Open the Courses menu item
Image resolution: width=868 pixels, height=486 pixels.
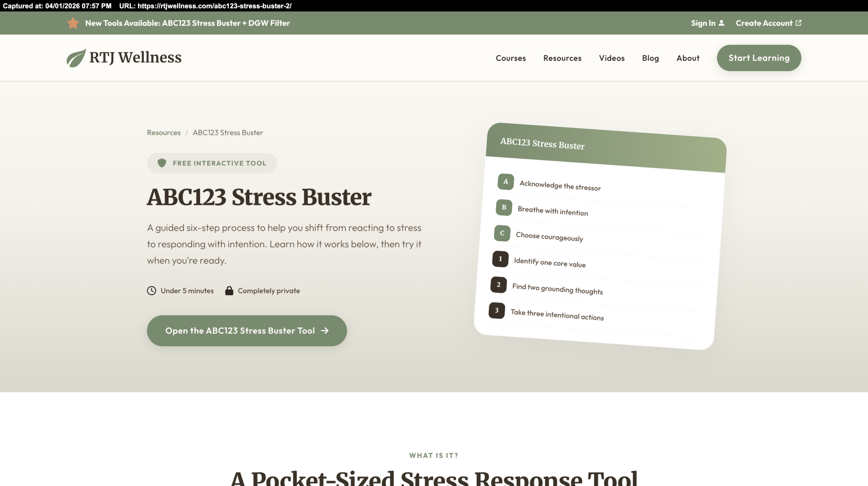[x=511, y=58]
